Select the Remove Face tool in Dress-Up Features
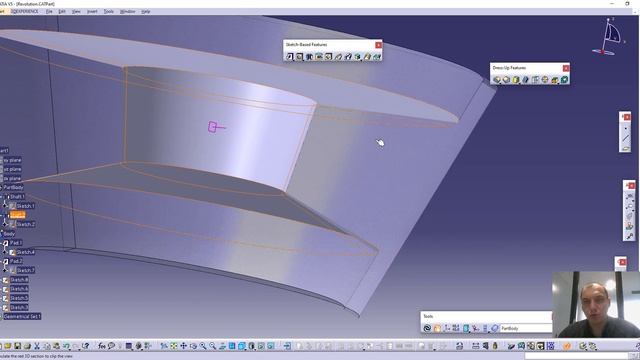640x360 pixels. coord(555,80)
